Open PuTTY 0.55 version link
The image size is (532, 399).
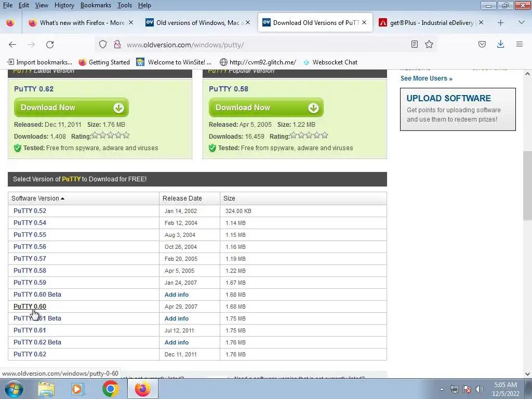coord(30,235)
